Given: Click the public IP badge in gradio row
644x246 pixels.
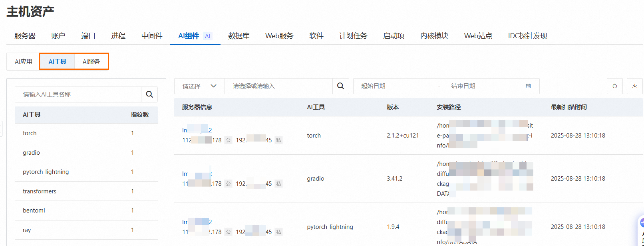Looking at the screenshot, I should [x=228, y=184].
